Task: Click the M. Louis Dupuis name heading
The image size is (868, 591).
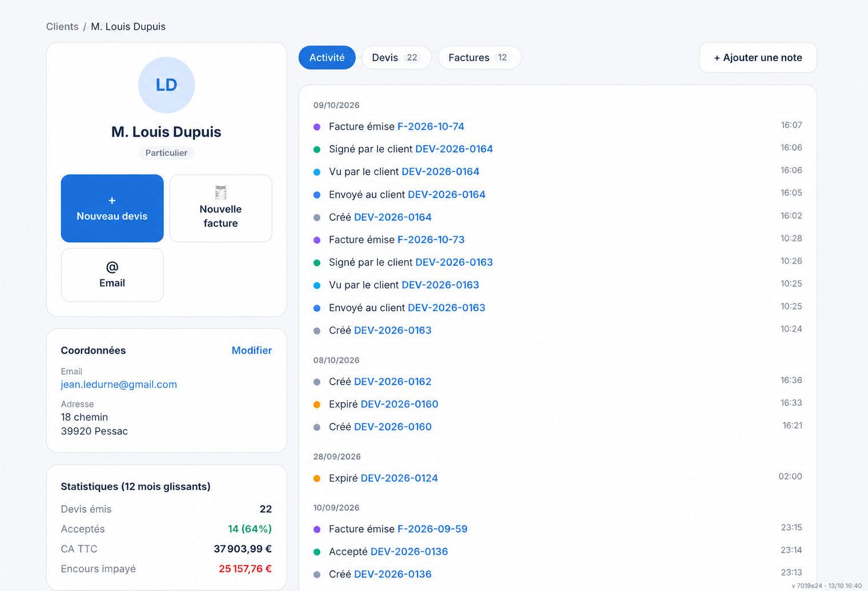Action: pos(166,132)
